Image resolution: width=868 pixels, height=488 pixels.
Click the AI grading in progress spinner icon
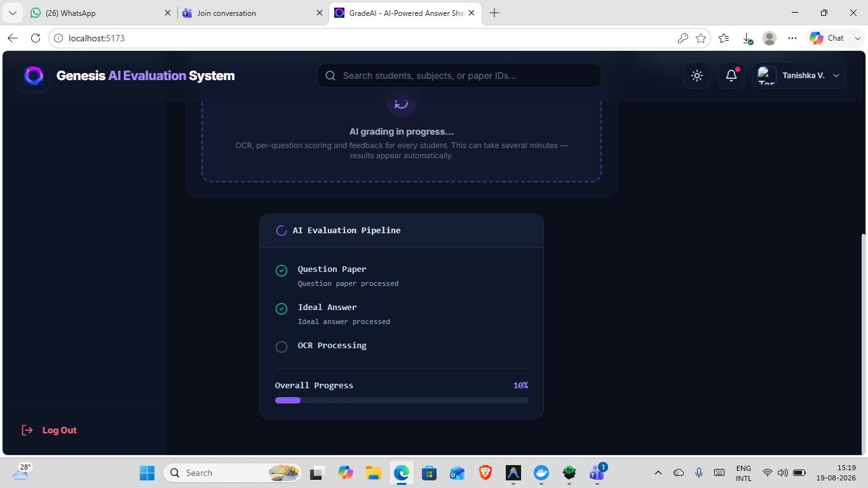[401, 104]
